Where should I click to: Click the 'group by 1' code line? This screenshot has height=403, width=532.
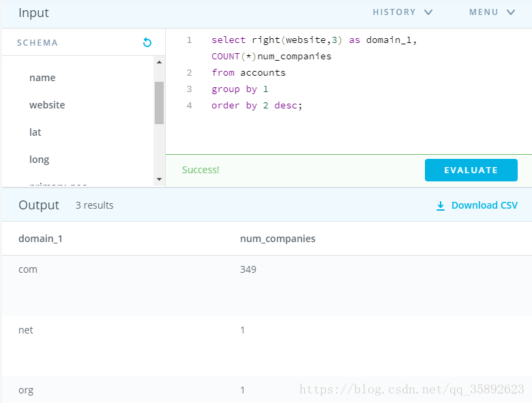click(240, 89)
